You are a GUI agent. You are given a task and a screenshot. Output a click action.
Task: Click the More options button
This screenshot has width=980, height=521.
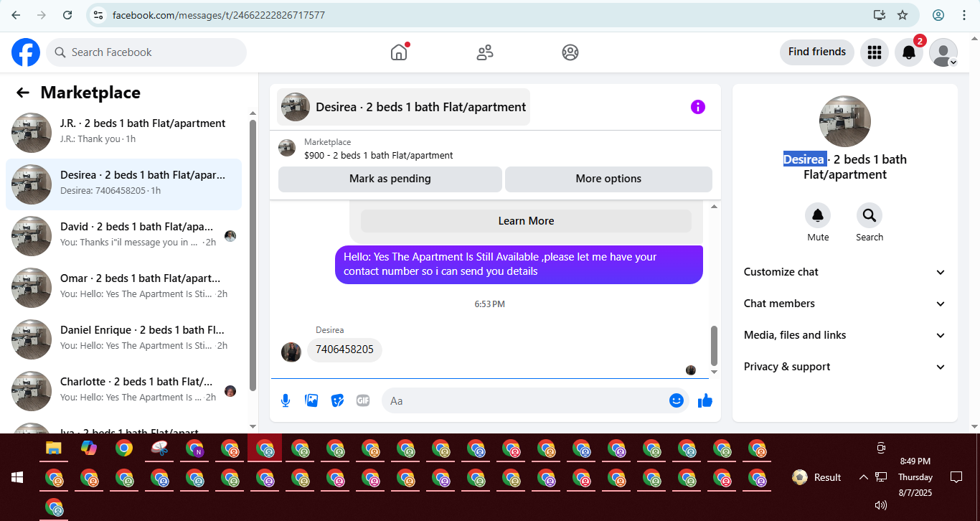coord(608,179)
